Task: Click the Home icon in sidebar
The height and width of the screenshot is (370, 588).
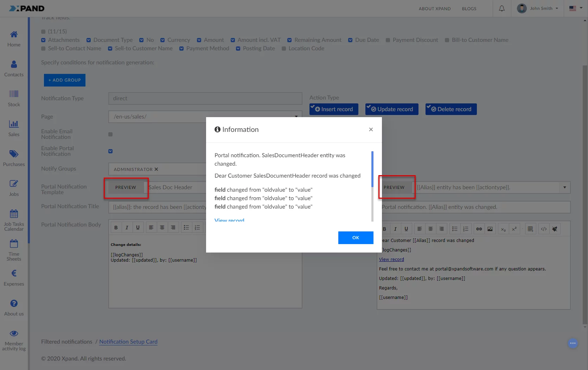Action: pyautogui.click(x=14, y=34)
